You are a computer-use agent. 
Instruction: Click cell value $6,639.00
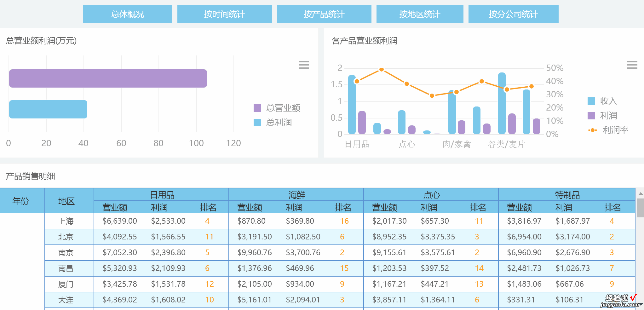tap(120, 221)
